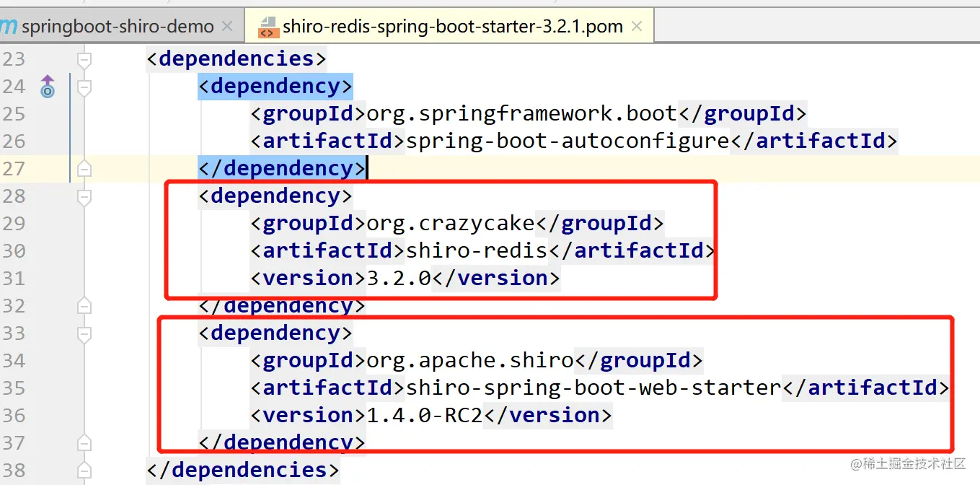Click the 1.4.0-RC2 version value

click(425, 416)
